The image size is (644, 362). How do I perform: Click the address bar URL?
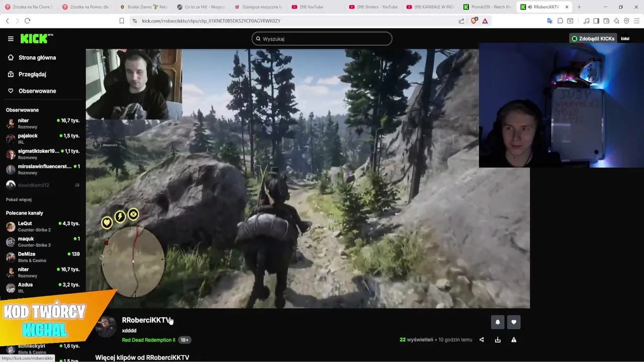coord(211,21)
